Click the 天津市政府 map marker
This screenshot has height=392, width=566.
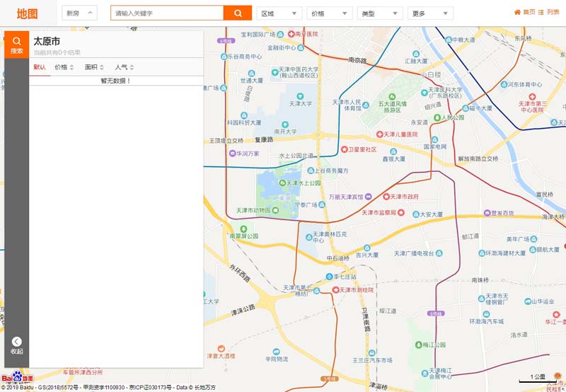[x=386, y=196]
